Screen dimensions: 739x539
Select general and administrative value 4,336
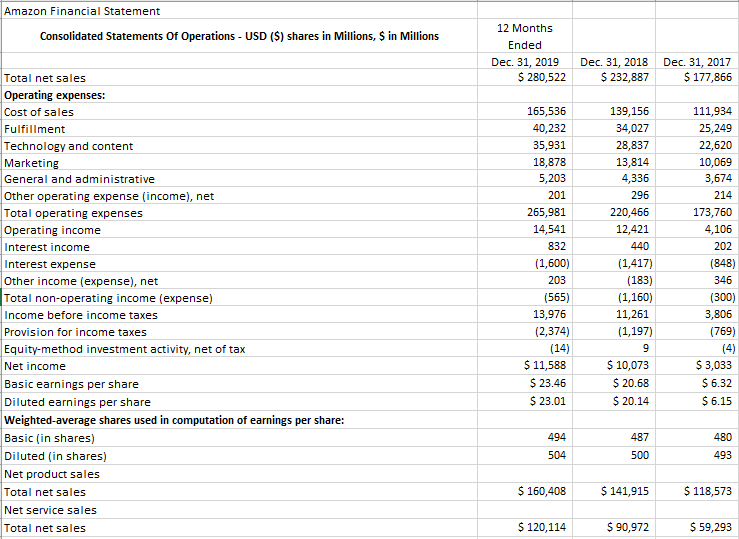point(634,178)
